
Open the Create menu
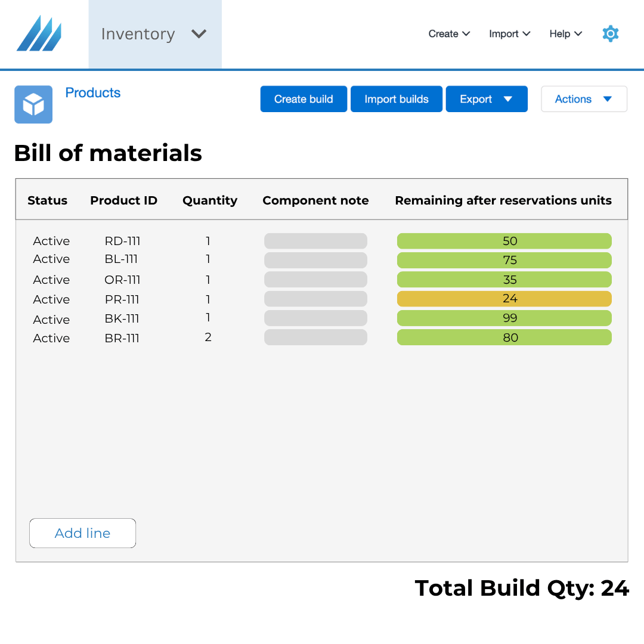pyautogui.click(x=449, y=34)
